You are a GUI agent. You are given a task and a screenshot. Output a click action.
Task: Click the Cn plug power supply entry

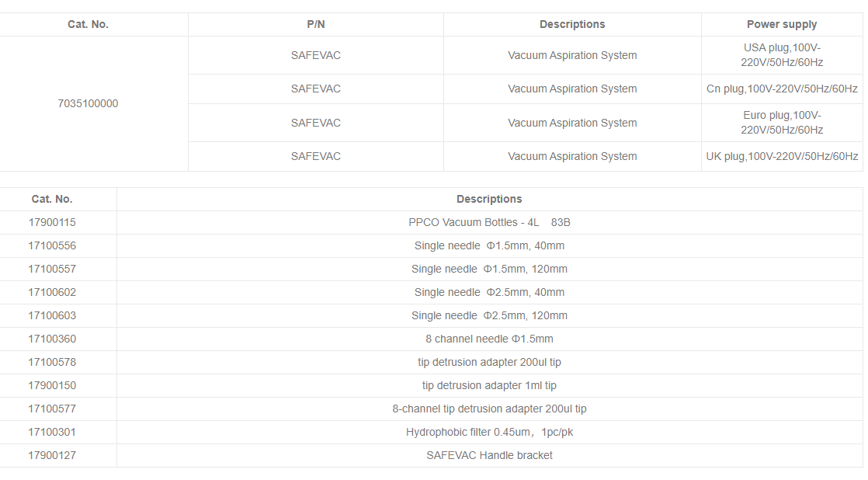pyautogui.click(x=782, y=89)
